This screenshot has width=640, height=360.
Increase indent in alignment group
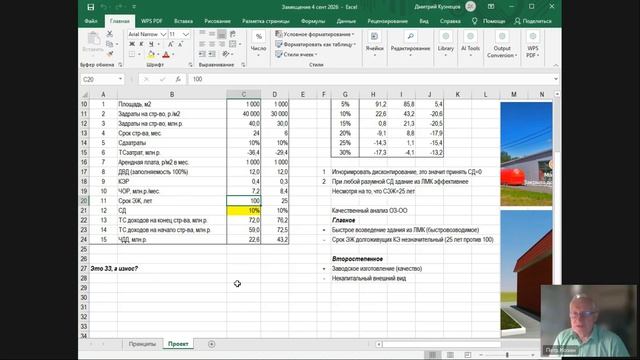212,54
